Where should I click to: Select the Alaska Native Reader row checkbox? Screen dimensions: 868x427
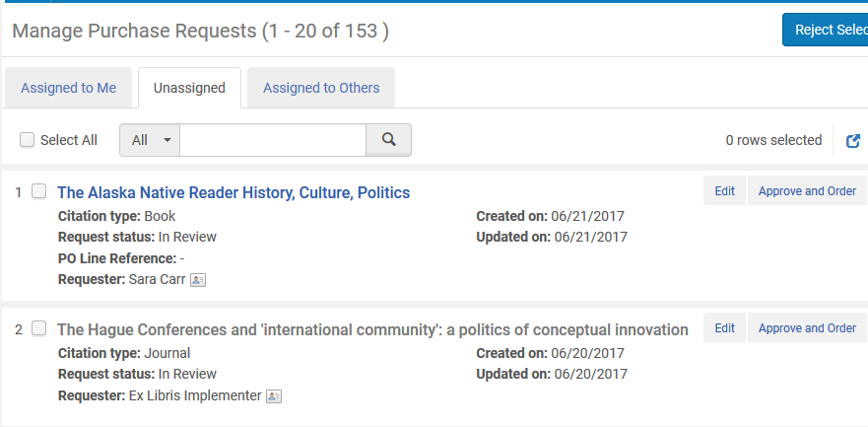point(39,191)
